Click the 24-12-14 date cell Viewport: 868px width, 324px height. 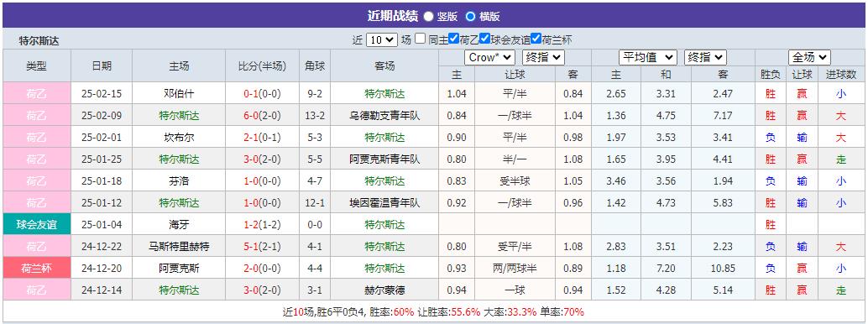pyautogui.click(x=102, y=290)
